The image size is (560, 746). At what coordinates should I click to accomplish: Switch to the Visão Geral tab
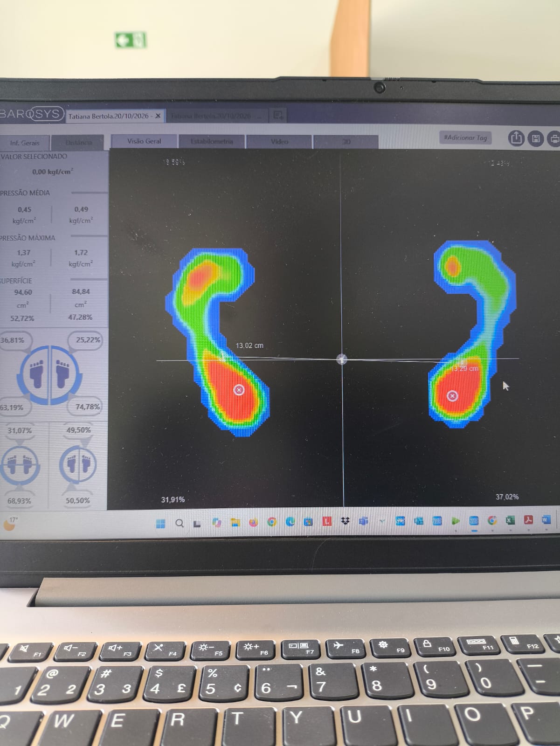144,141
